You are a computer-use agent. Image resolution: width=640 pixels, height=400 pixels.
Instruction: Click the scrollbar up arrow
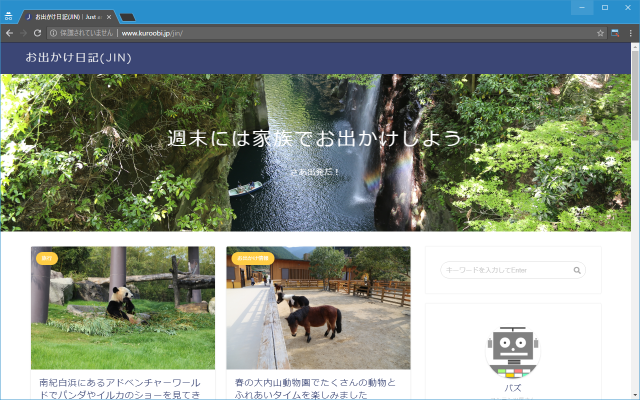(635, 47)
